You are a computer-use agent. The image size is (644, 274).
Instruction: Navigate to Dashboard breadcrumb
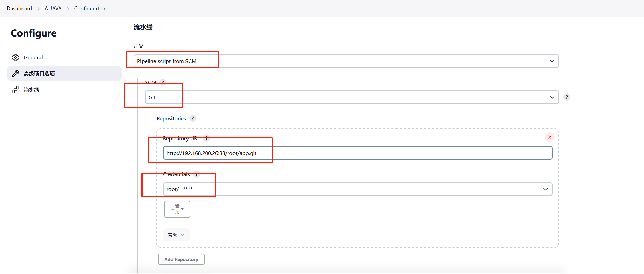coord(19,9)
